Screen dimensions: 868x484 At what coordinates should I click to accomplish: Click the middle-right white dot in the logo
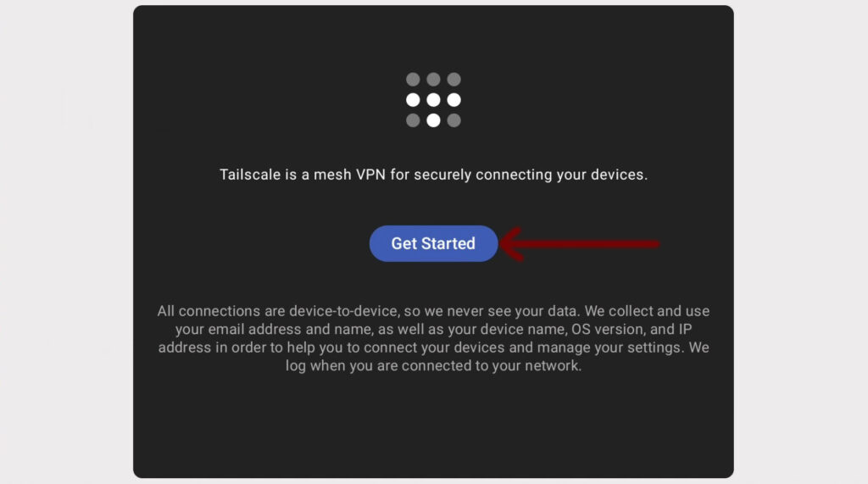454,100
